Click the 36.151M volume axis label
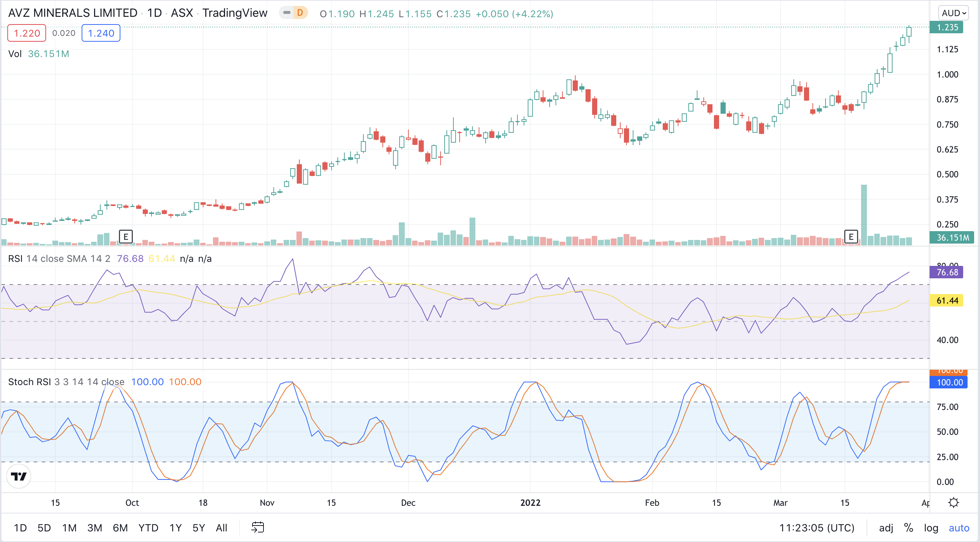The image size is (980, 542). pos(951,238)
